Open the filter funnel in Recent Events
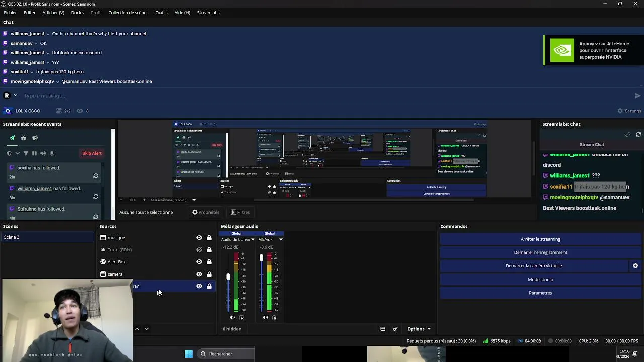Image resolution: width=644 pixels, height=362 pixels. [x=26, y=153]
